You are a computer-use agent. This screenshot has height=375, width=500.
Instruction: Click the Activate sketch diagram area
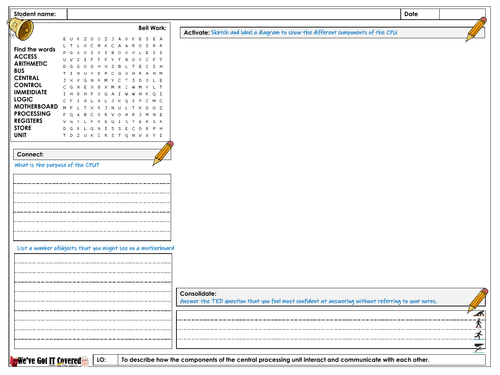[x=332, y=162]
